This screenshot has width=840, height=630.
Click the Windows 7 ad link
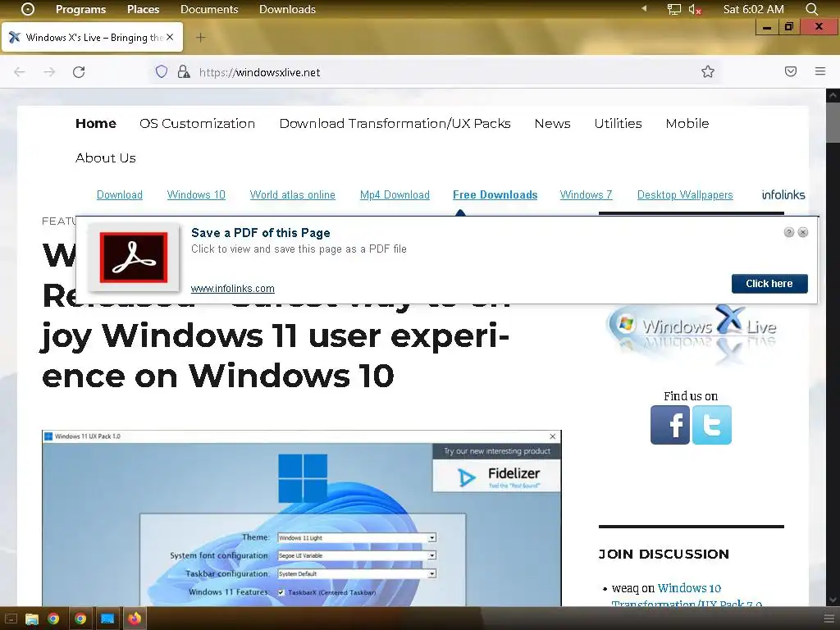586,194
